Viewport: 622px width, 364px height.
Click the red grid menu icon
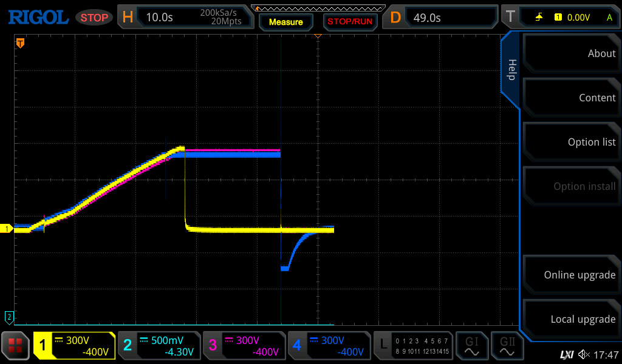[15, 346]
